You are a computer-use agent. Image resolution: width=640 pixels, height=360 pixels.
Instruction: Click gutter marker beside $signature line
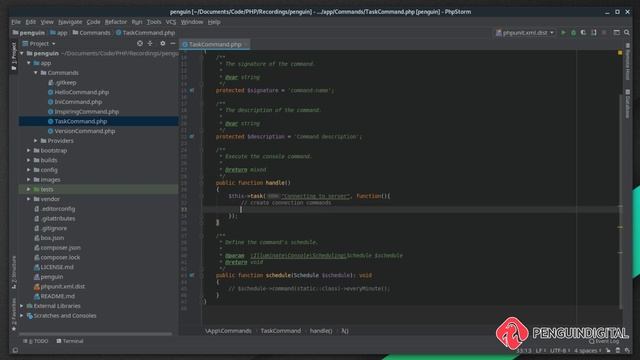pyautogui.click(x=192, y=90)
